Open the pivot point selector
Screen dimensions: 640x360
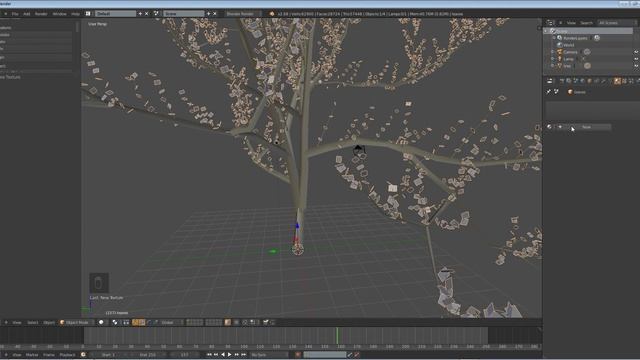[x=116, y=322]
